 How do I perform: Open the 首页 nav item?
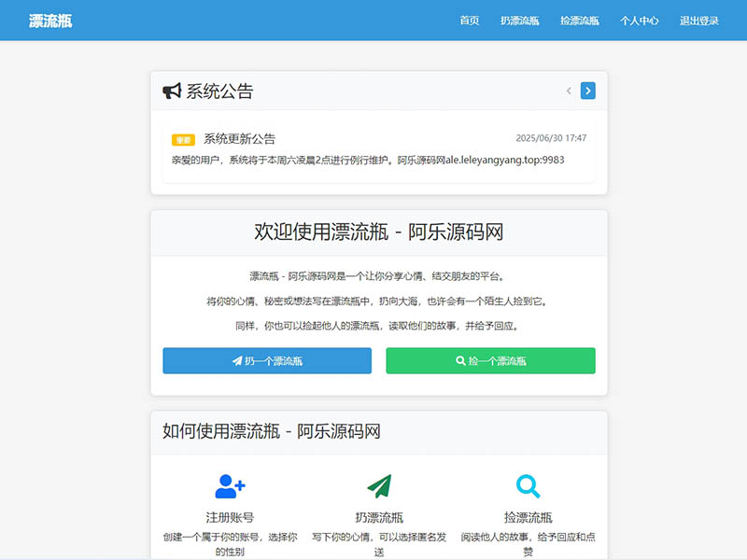[470, 21]
